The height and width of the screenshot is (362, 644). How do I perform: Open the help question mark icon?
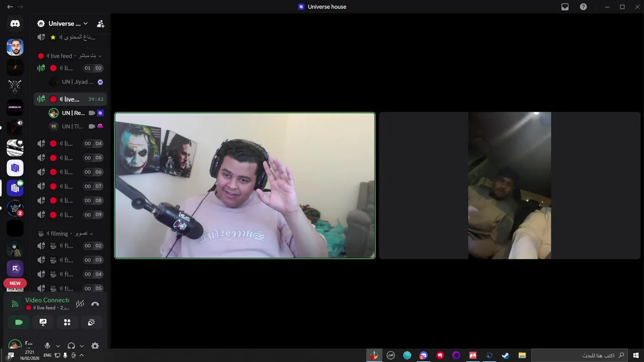(583, 7)
